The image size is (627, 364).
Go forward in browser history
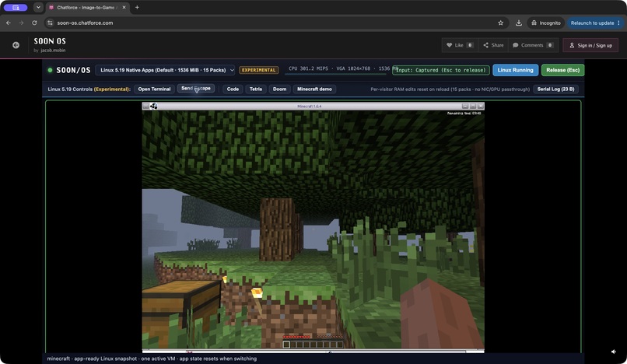pyautogui.click(x=21, y=23)
